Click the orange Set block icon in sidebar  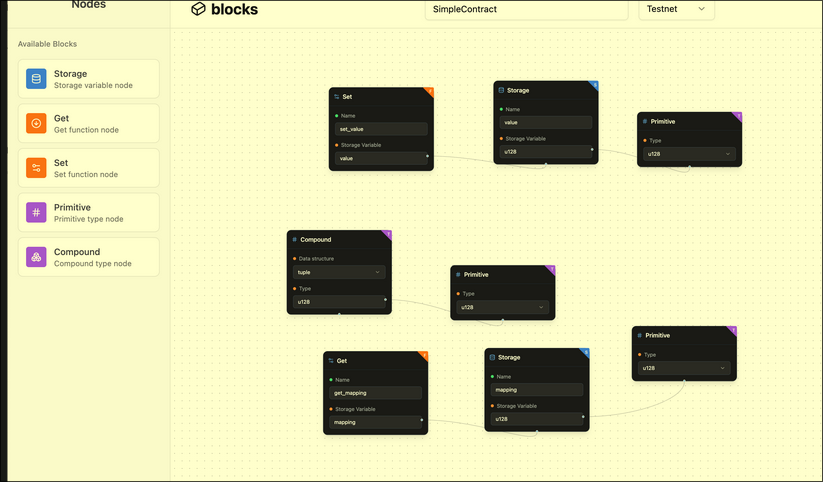[x=36, y=168]
